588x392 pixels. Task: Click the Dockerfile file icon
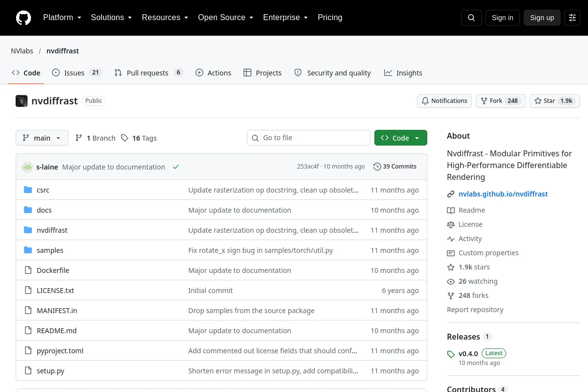[28, 270]
